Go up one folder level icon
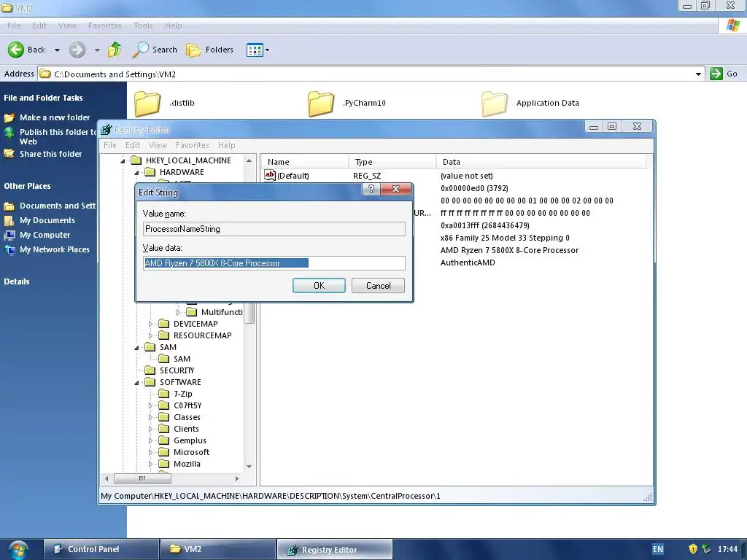The image size is (747, 560). click(x=115, y=50)
